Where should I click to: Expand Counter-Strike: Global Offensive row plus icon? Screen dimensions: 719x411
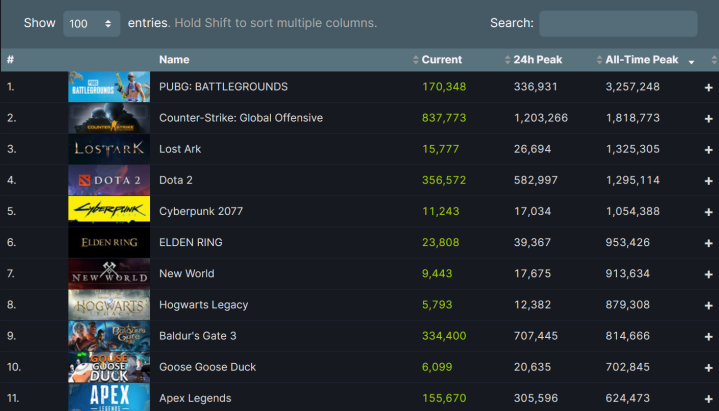click(708, 118)
